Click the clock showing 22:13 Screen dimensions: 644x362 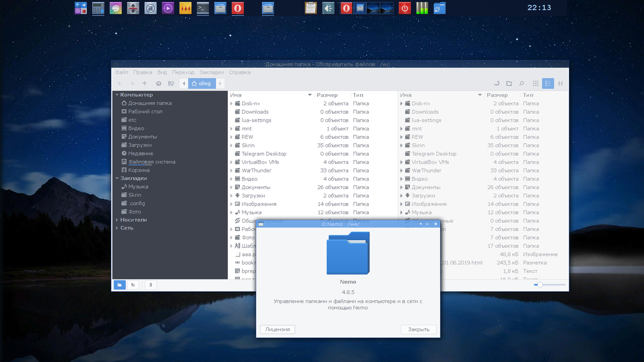click(539, 8)
